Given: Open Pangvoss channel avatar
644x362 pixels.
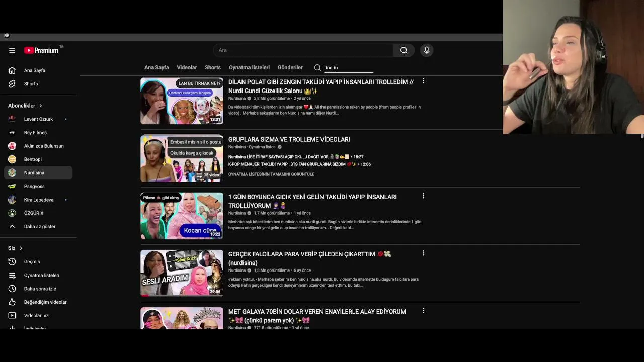Looking at the screenshot, I should (12, 186).
